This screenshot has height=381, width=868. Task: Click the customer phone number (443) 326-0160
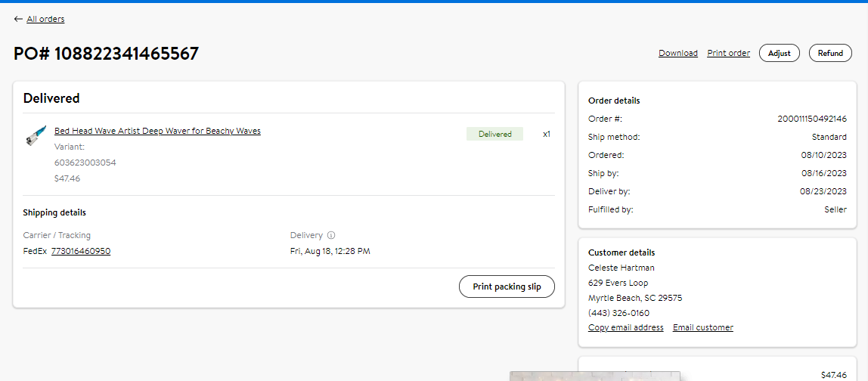tap(619, 313)
